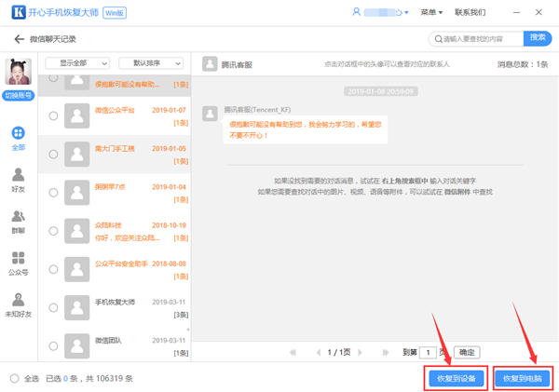Select the 好友 friends icon
Image resolution: width=559 pixels, height=392 pixels.
[x=19, y=175]
